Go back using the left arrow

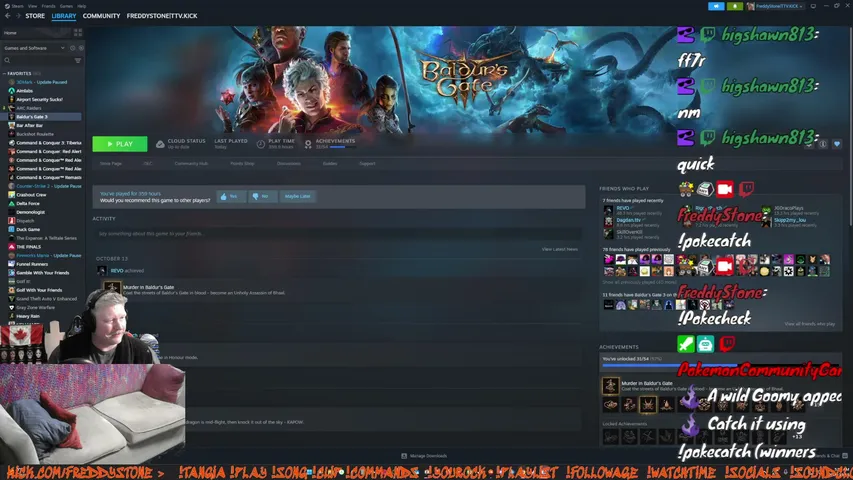point(8,16)
